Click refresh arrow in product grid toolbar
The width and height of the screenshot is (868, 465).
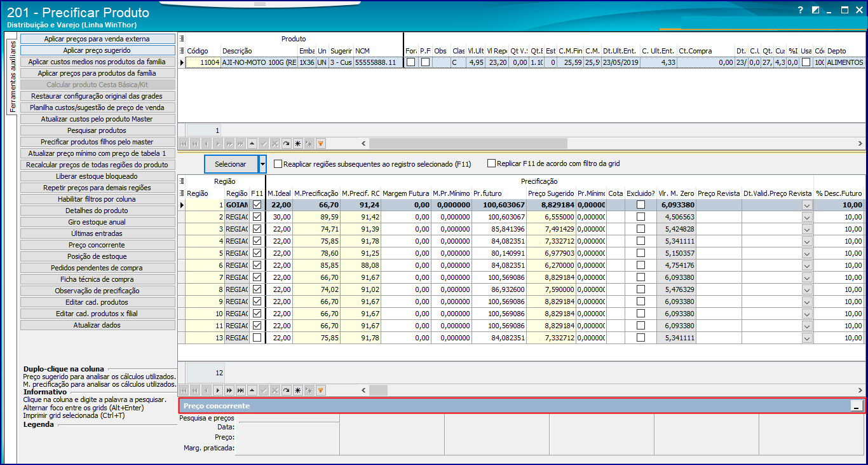(287, 144)
